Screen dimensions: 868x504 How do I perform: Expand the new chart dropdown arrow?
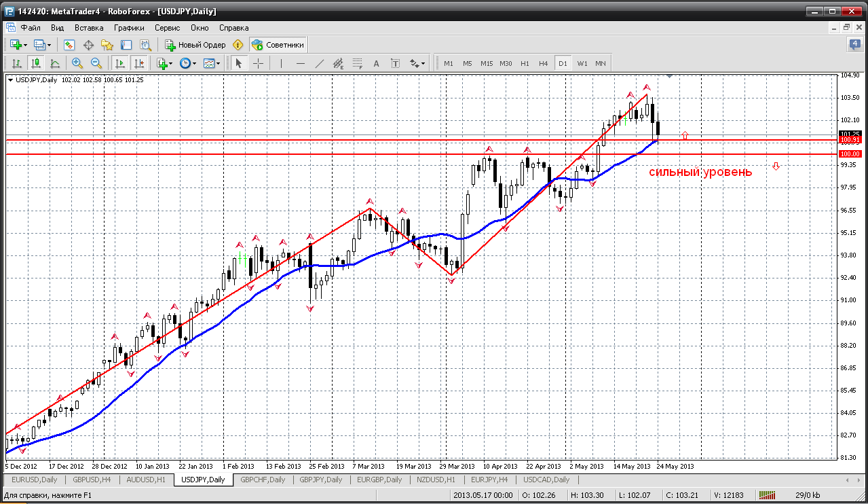(26, 45)
